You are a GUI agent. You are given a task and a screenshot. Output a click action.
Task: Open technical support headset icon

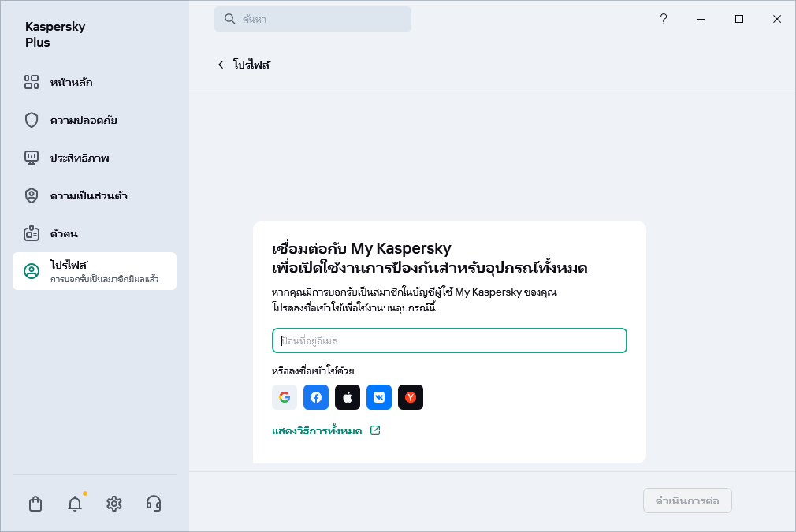pos(154,503)
